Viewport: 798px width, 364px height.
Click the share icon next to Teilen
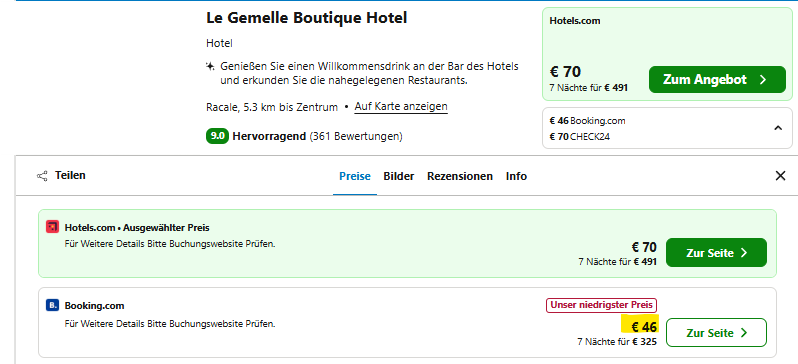pyautogui.click(x=42, y=176)
